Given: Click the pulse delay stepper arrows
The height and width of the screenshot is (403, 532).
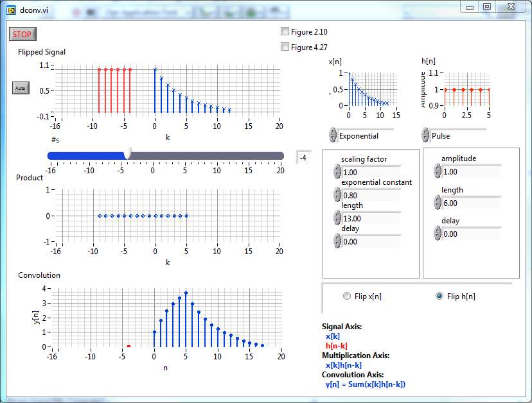Looking at the screenshot, I should (438, 233).
